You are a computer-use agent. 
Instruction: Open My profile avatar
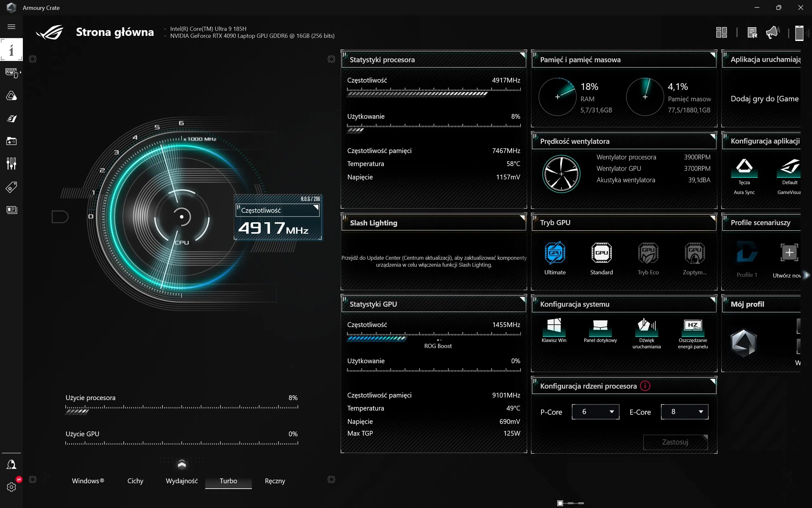tap(743, 343)
